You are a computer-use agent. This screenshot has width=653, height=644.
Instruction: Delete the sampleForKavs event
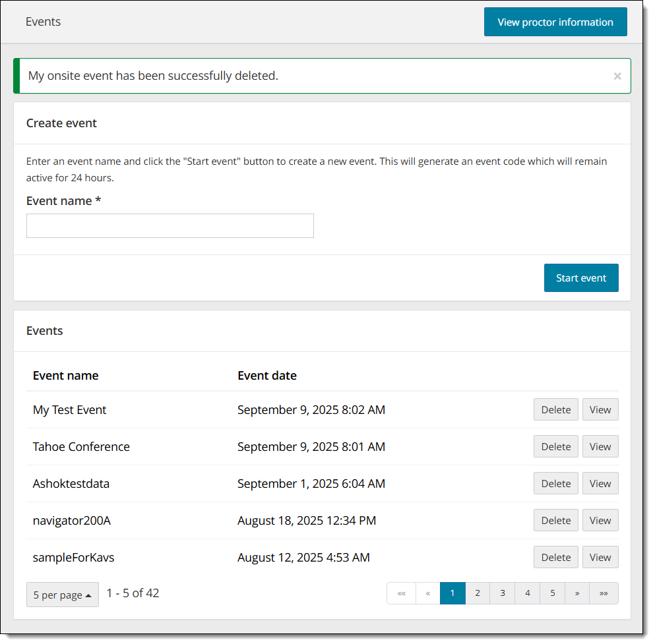(555, 558)
